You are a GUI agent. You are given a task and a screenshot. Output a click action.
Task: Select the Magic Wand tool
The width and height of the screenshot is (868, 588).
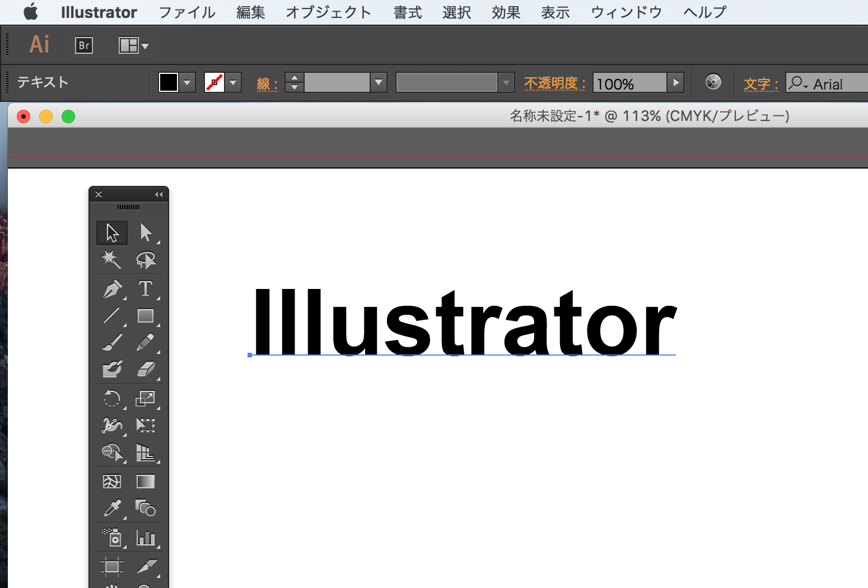pyautogui.click(x=112, y=259)
